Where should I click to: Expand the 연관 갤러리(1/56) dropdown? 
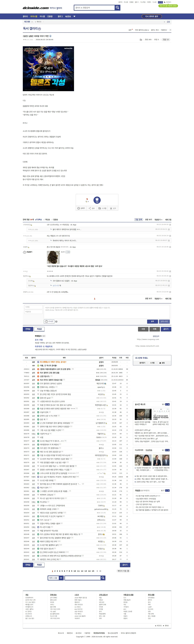(x=142, y=30)
